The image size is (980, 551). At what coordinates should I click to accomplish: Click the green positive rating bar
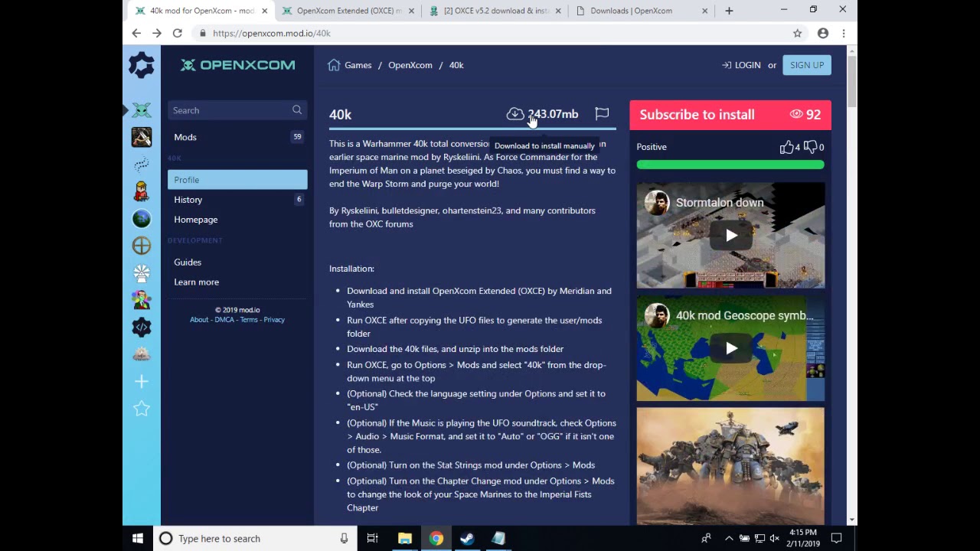pyautogui.click(x=730, y=165)
